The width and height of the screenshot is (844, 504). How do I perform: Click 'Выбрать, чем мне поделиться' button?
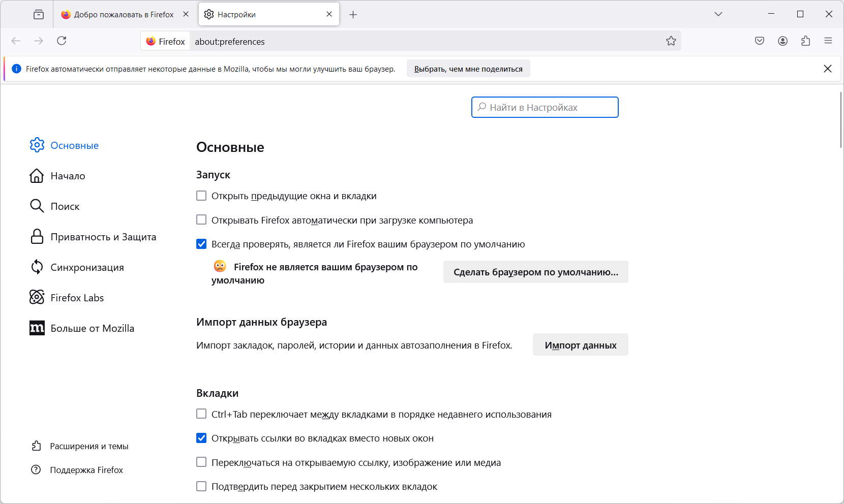(x=468, y=69)
